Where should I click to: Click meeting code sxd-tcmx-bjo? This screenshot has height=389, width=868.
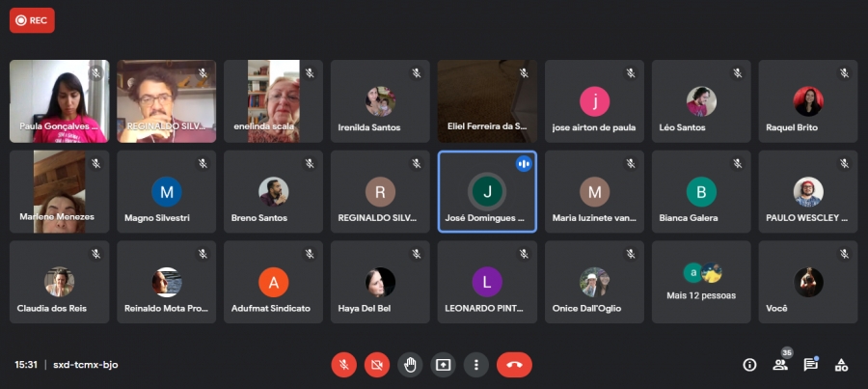(x=85, y=365)
